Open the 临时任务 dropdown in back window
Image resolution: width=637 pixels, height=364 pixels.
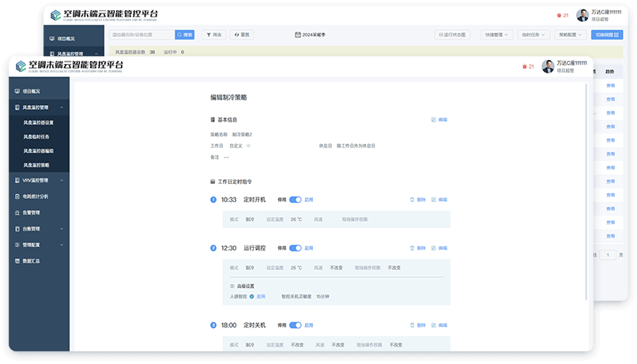pos(533,35)
